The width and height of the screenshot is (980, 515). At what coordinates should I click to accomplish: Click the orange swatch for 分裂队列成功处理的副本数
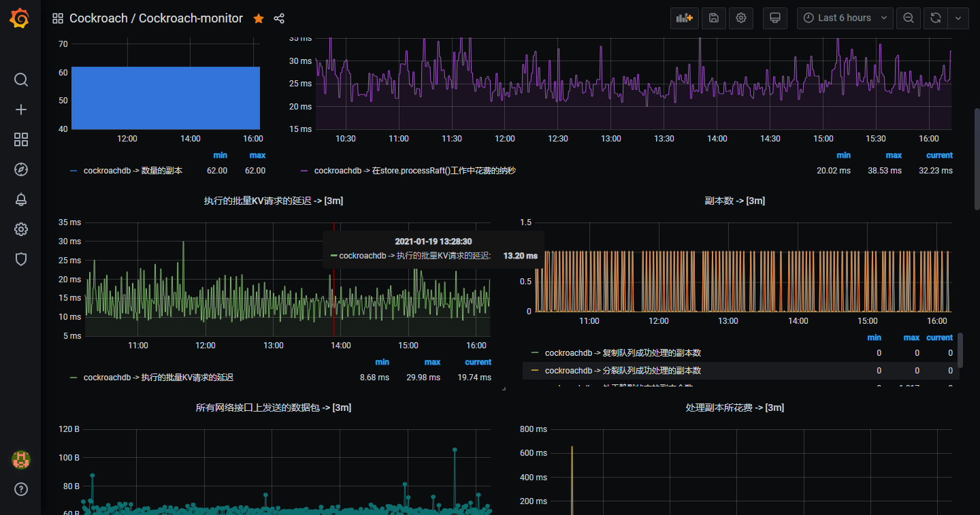tap(535, 371)
